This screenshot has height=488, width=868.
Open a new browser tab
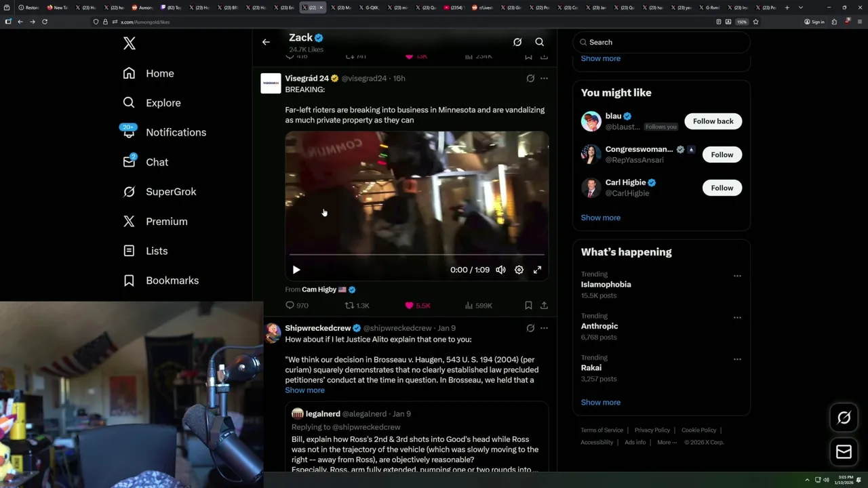point(787,7)
